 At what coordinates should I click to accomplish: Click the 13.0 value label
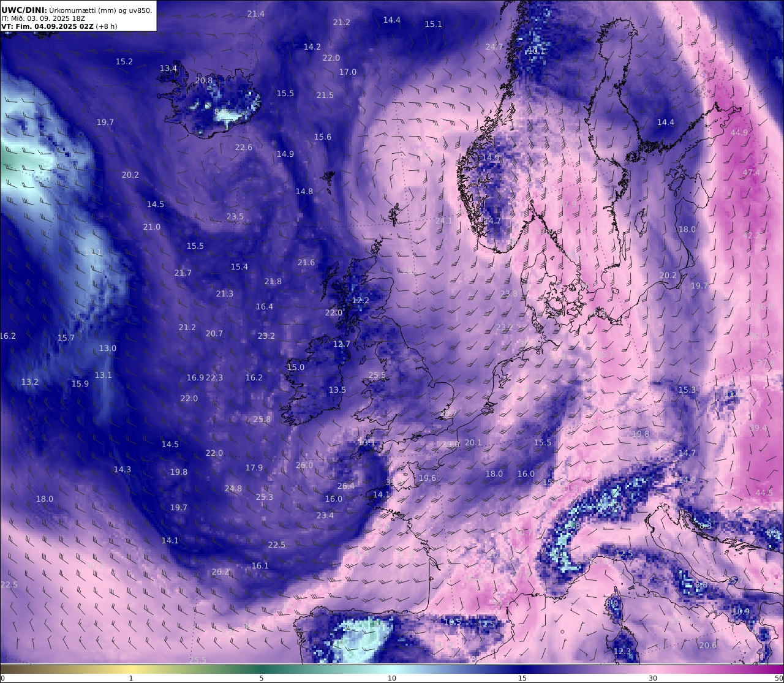tap(108, 348)
